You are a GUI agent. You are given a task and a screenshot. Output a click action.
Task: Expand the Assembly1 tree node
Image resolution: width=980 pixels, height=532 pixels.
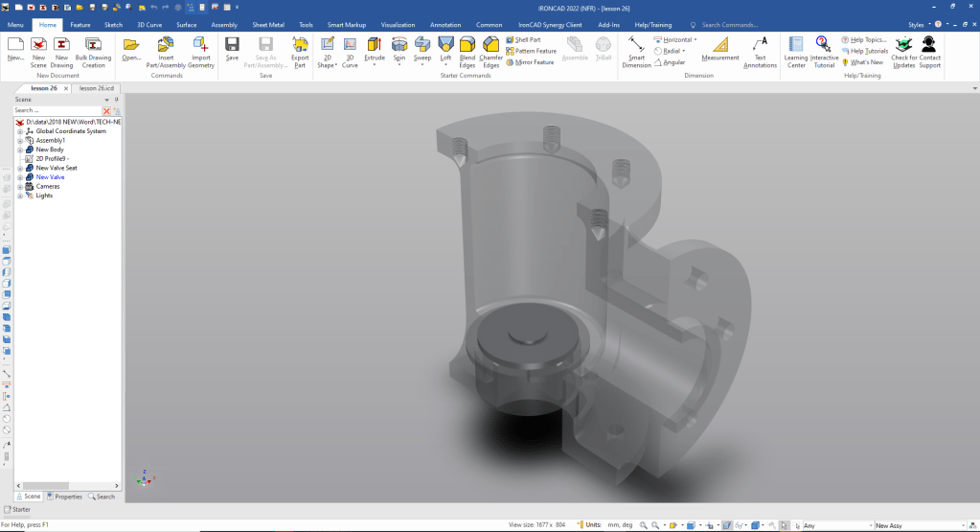(19, 140)
